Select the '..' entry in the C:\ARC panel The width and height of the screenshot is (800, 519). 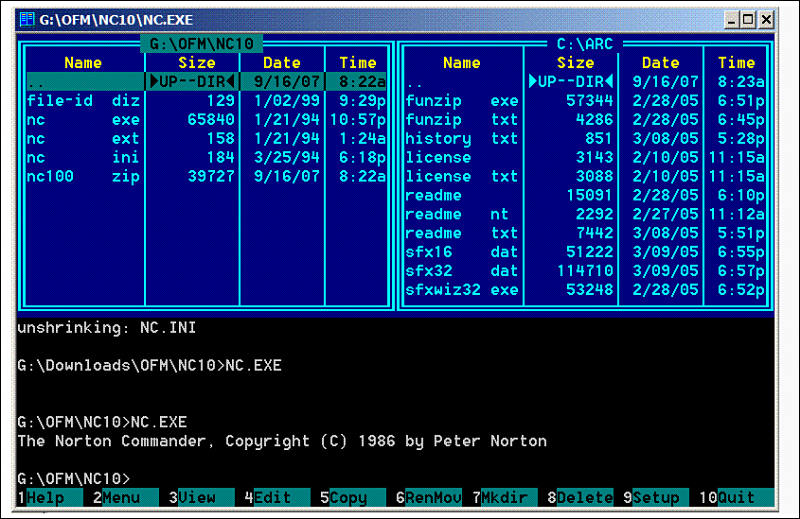(x=586, y=82)
